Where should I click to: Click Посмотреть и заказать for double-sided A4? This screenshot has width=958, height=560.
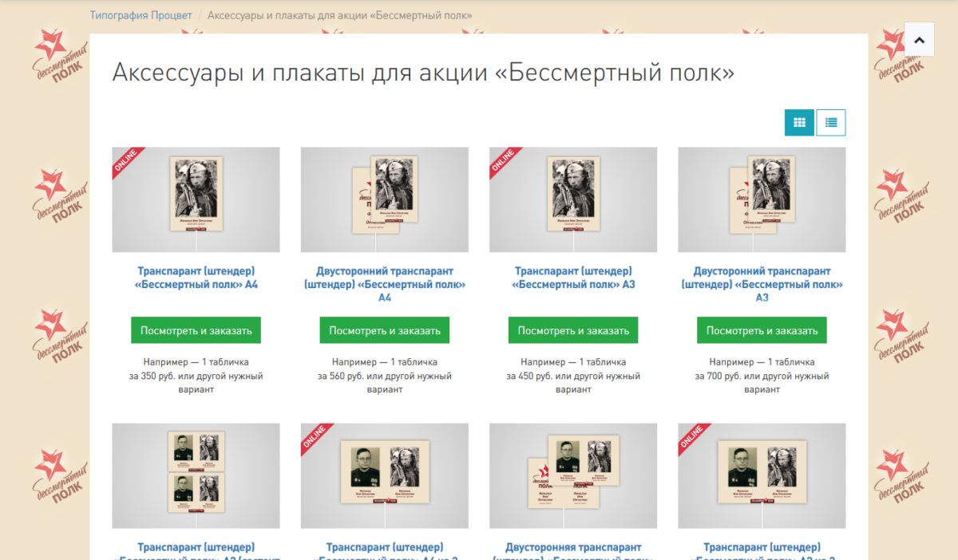pos(385,330)
